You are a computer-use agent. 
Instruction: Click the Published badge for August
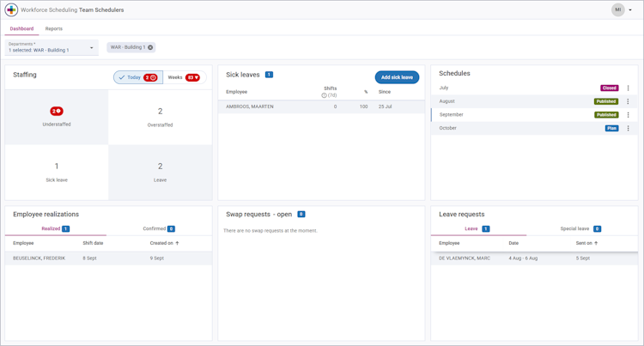(x=606, y=101)
